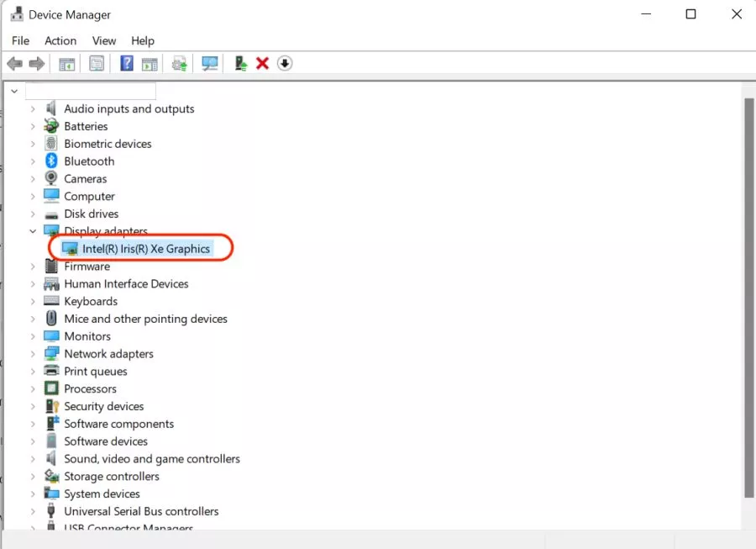
Task: Open the File menu
Action: click(x=19, y=40)
